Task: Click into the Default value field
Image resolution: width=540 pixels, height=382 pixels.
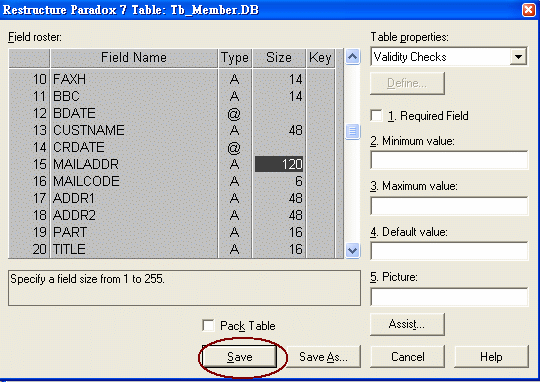Action: pos(449,251)
